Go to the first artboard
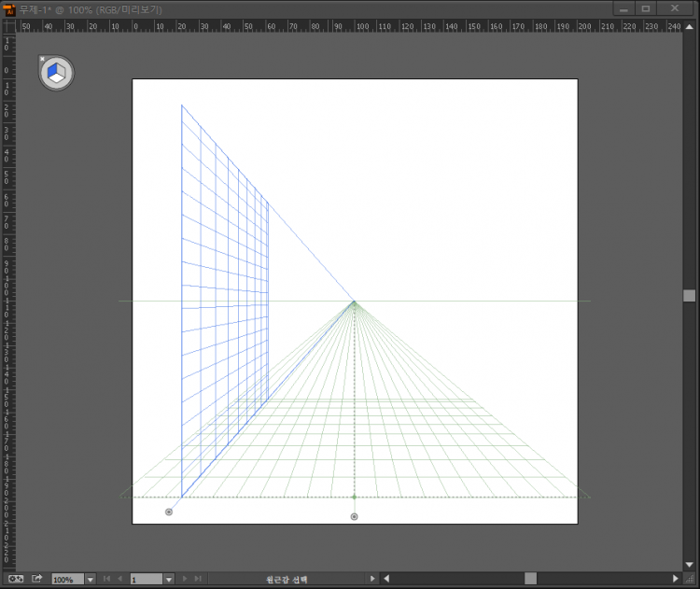This screenshot has height=589, width=700. pyautogui.click(x=106, y=579)
